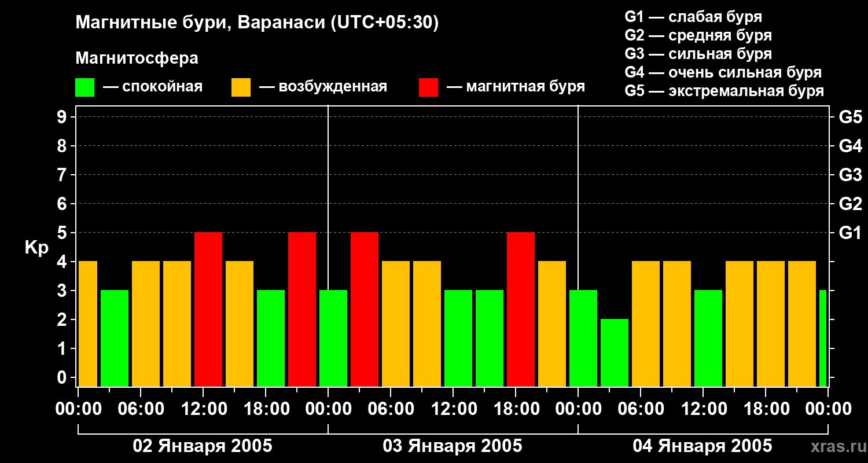Click the '03 Января 2005' date label

click(x=453, y=446)
